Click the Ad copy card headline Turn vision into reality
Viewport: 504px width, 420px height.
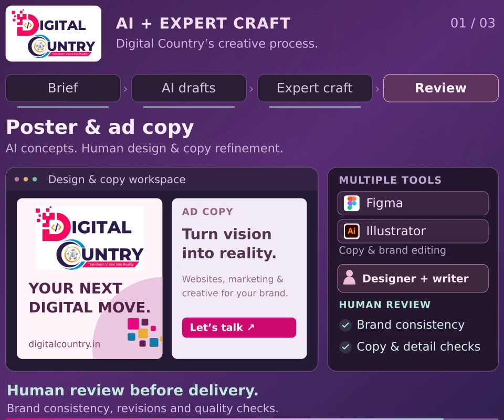(x=229, y=244)
